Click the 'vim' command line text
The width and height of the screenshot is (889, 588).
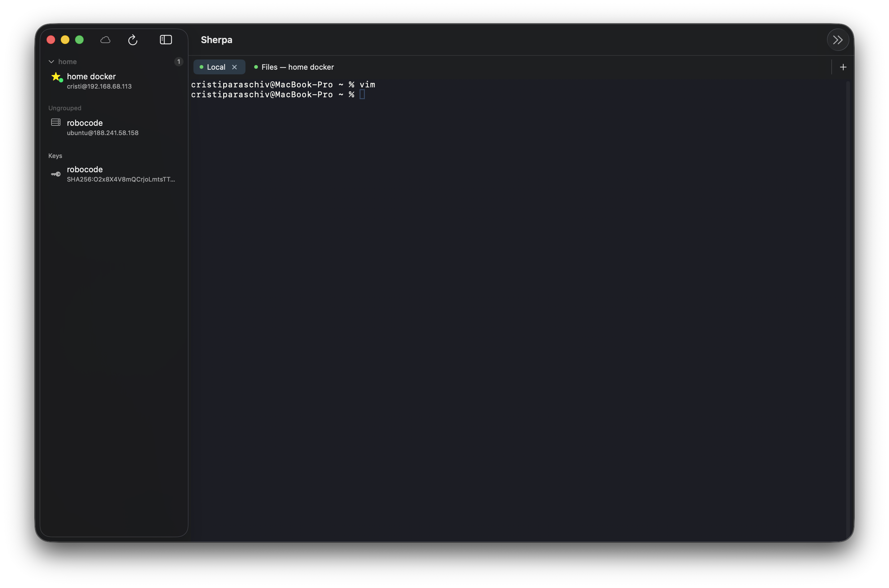[367, 84]
